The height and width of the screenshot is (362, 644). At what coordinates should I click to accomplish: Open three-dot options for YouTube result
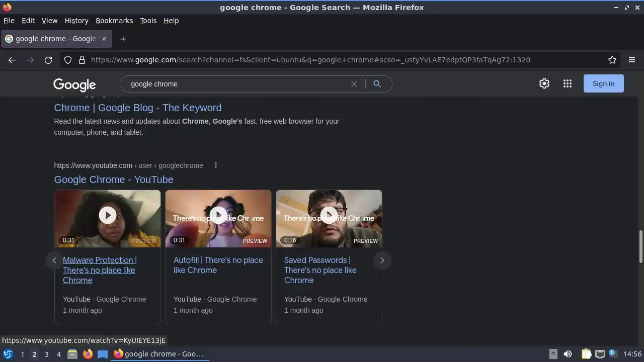coord(216,165)
